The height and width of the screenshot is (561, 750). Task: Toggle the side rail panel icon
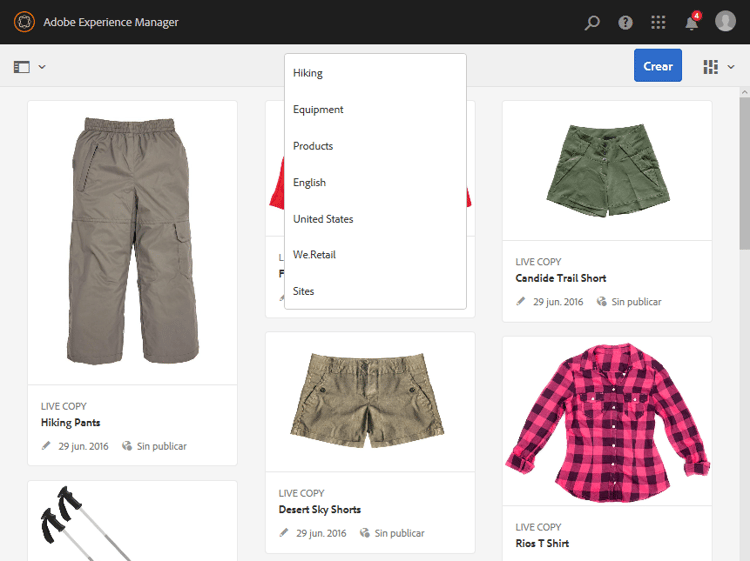coord(22,66)
